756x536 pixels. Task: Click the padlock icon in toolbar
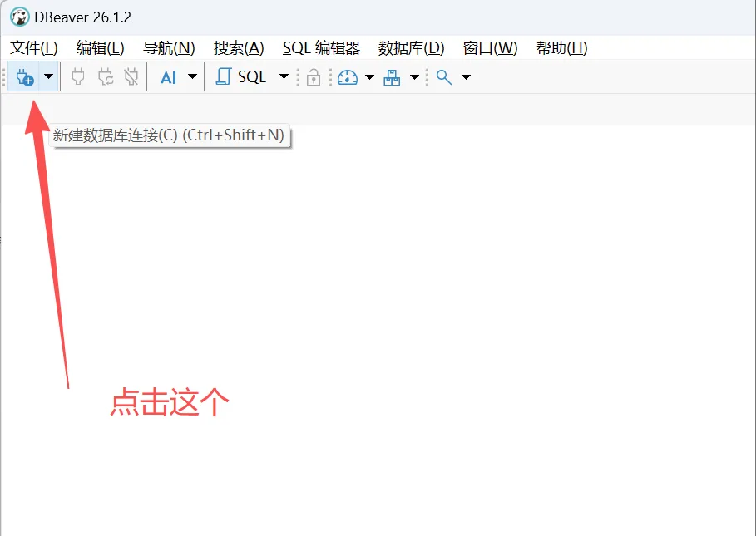[314, 77]
